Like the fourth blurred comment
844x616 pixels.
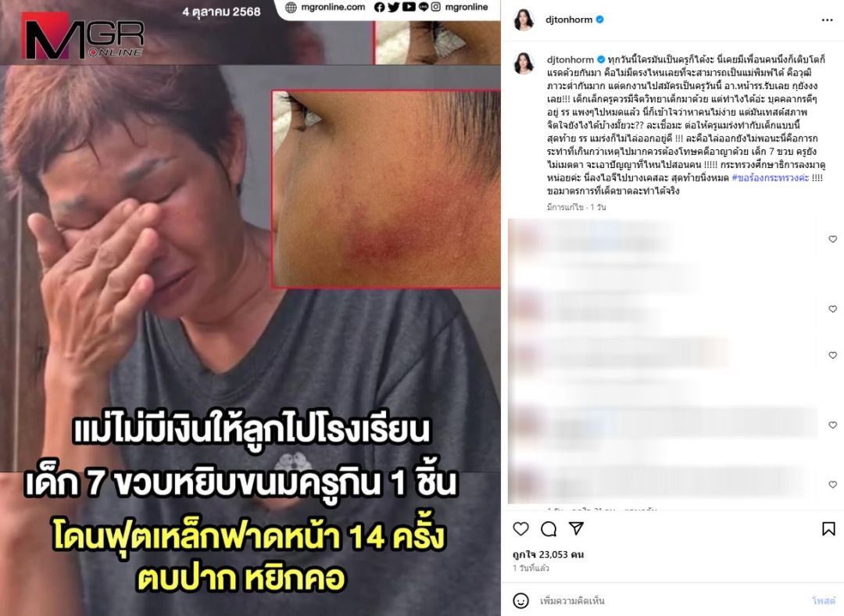pos(833,424)
